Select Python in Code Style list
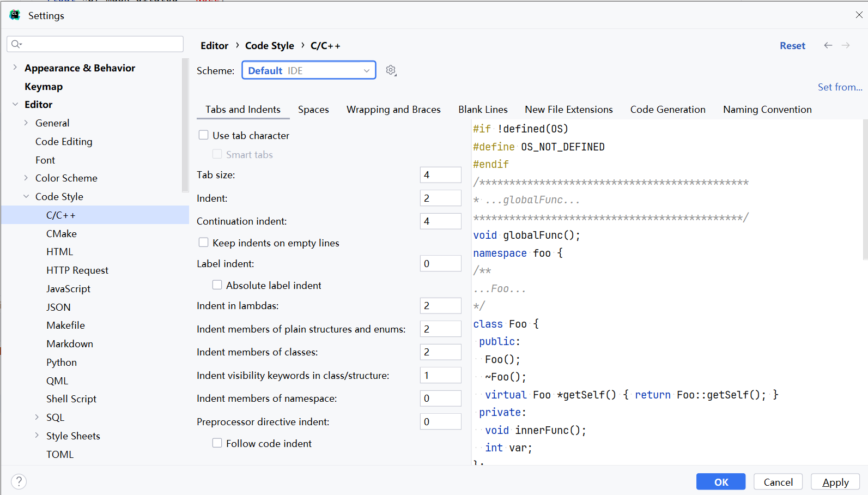868x495 pixels. [62, 363]
